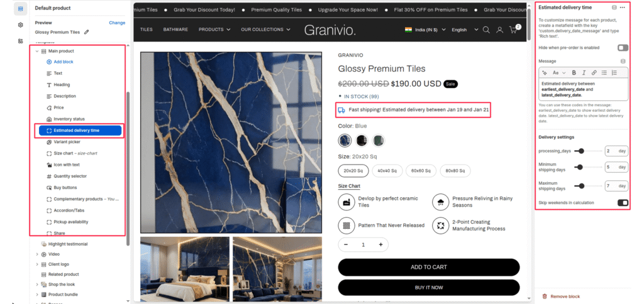Expand the Video section

coord(37,254)
